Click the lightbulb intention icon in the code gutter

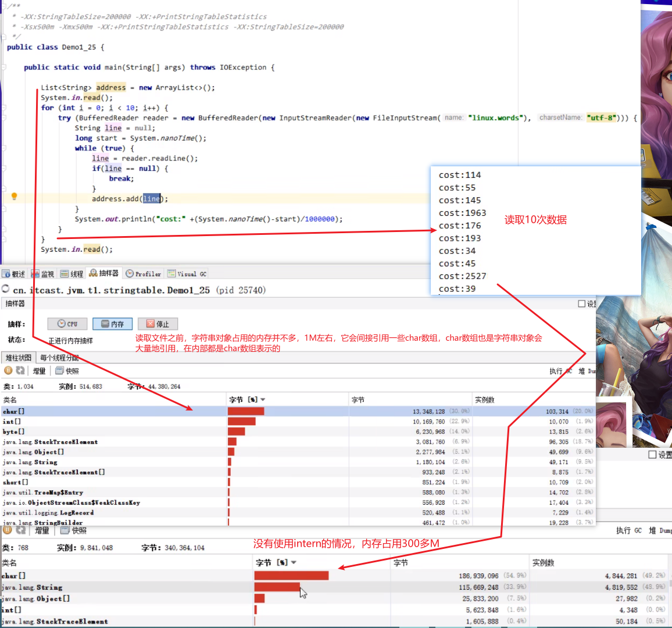pos(14,197)
